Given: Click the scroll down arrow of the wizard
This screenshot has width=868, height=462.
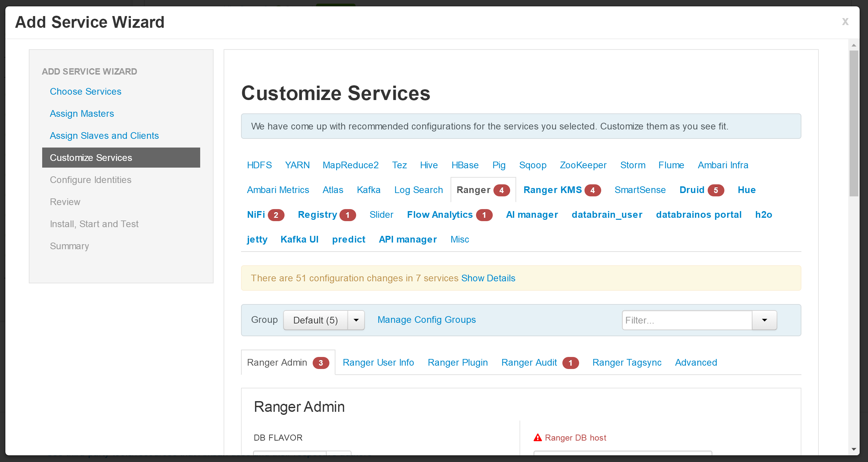Looking at the screenshot, I should tap(854, 449).
